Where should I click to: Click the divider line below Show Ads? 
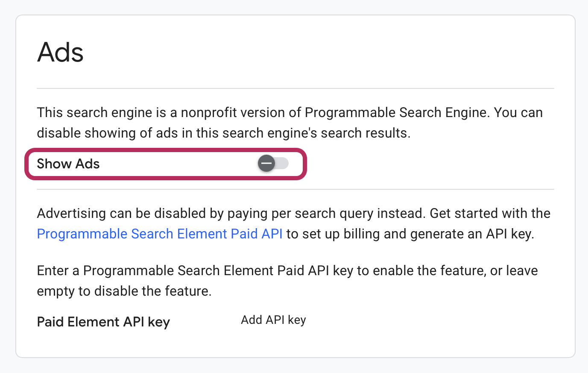coord(295,189)
